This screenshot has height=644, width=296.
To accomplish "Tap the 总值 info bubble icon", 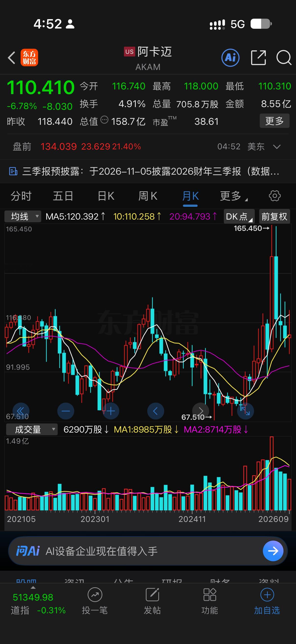I will tap(104, 120).
